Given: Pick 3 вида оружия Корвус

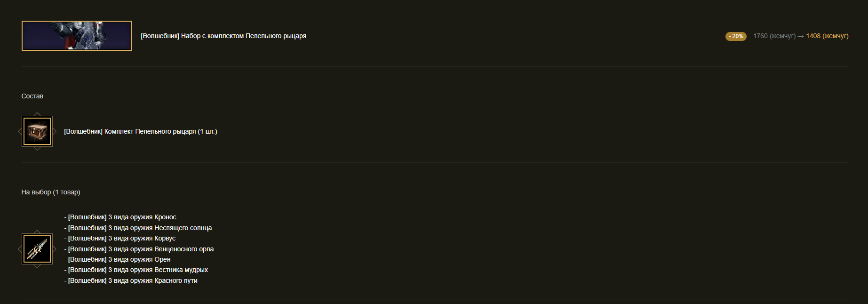Looking at the screenshot, I should (120, 238).
